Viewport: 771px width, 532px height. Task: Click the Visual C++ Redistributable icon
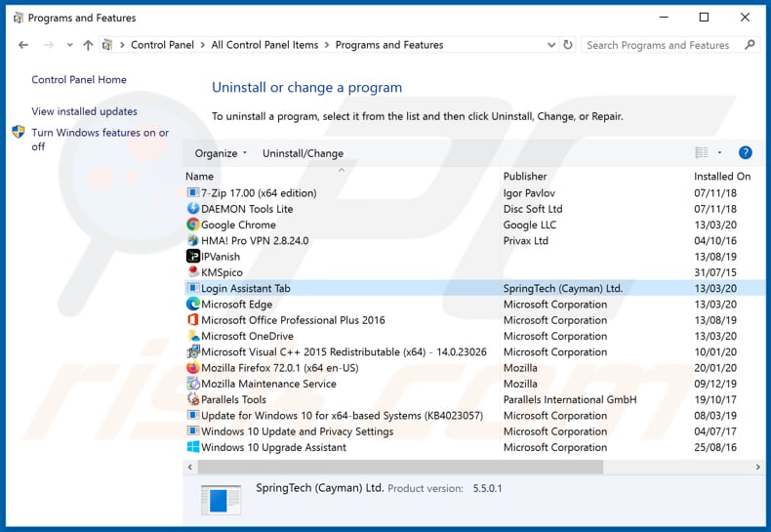193,351
